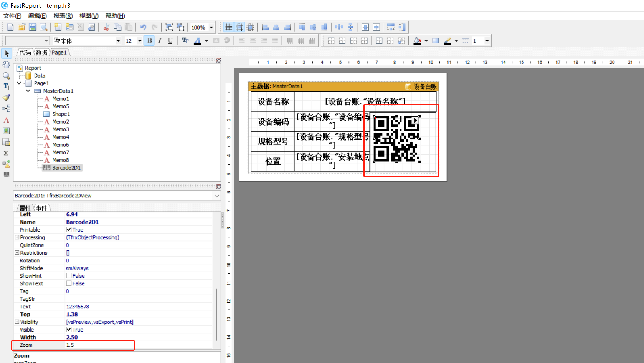644x363 pixels.
Task: Open the frame width dropdown
Action: click(487, 41)
